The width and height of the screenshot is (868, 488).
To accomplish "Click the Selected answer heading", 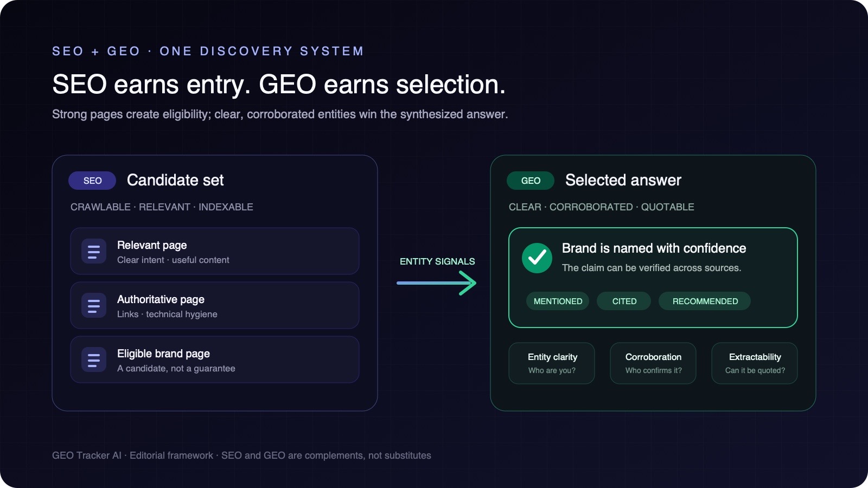I will (x=623, y=180).
